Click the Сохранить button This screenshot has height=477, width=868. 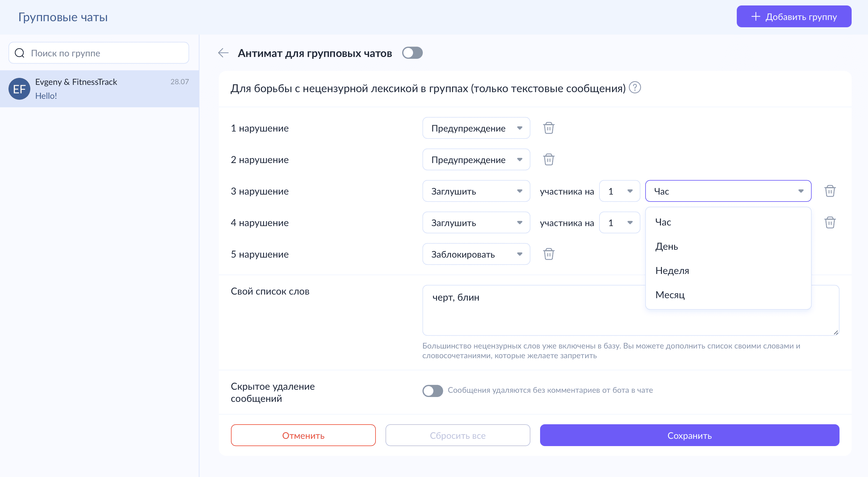pos(689,435)
